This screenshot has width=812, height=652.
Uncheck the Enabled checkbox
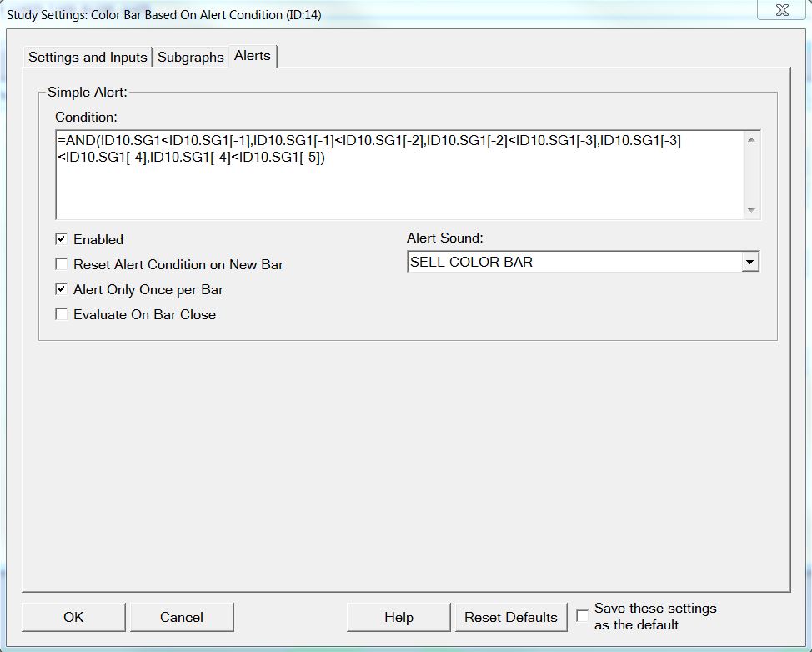[x=62, y=239]
